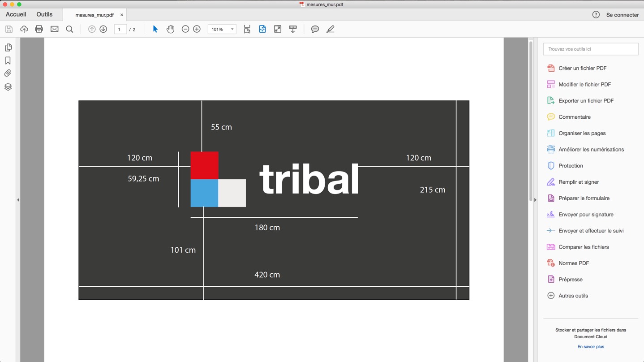The width and height of the screenshot is (644, 362).
Task: Click the 59,25 cm measurement text
Action: pyautogui.click(x=143, y=179)
